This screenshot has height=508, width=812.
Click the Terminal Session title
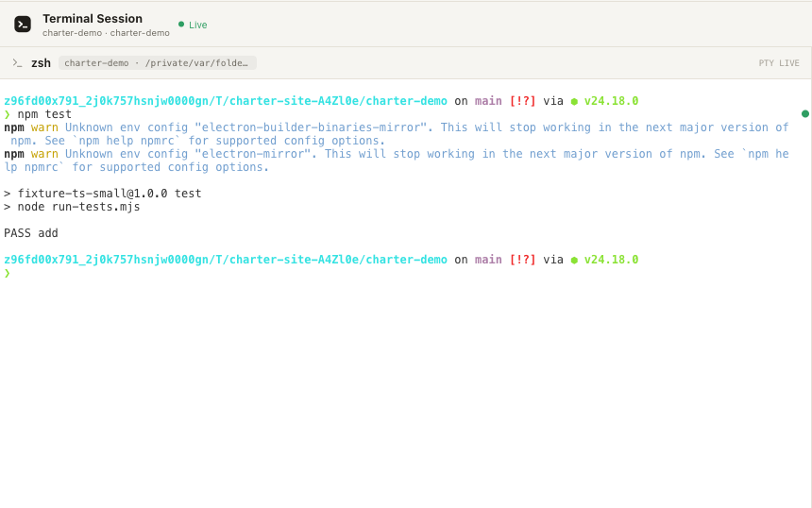pos(93,19)
